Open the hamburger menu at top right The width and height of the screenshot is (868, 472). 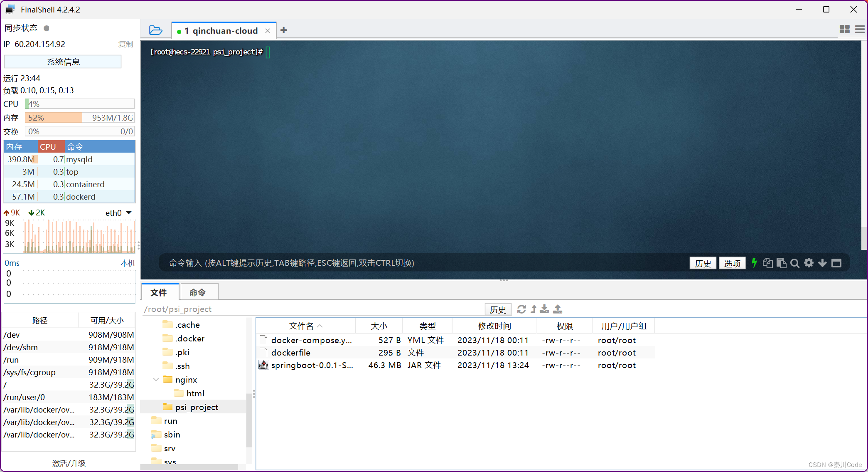click(x=860, y=29)
